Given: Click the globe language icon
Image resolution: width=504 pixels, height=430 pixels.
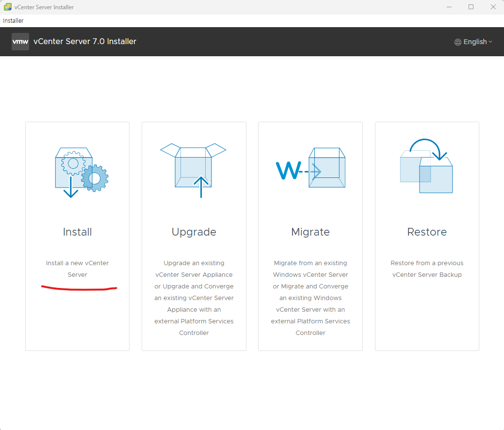Looking at the screenshot, I should coord(458,42).
